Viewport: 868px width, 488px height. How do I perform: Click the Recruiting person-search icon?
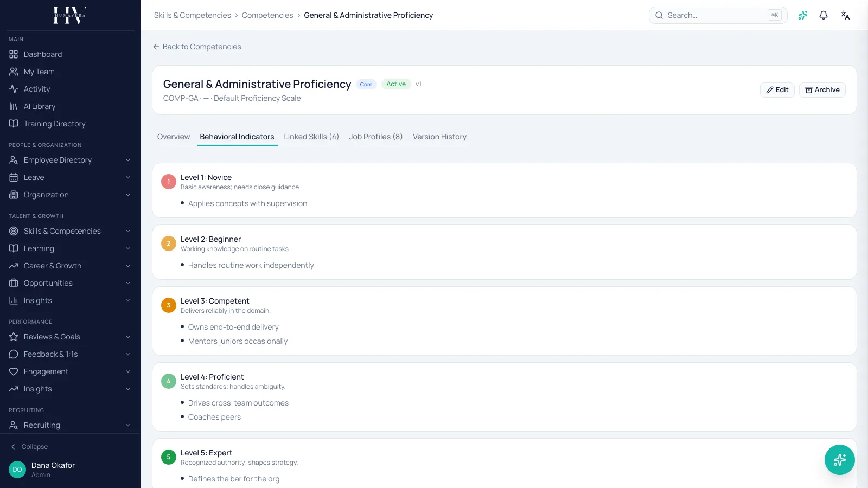pos(14,425)
